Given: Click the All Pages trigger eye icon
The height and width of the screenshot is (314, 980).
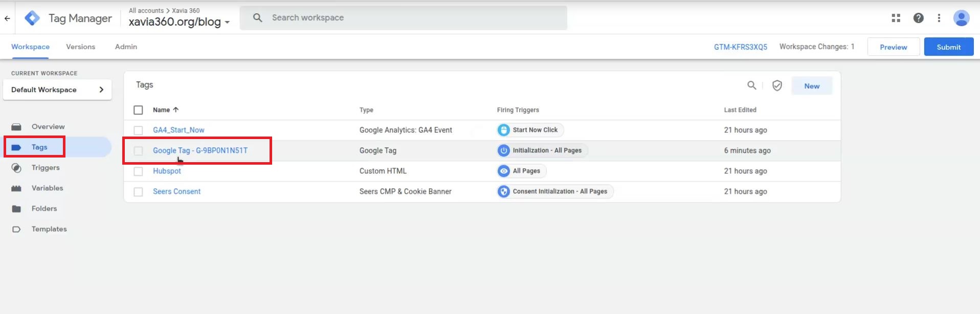Looking at the screenshot, I should click(x=504, y=171).
